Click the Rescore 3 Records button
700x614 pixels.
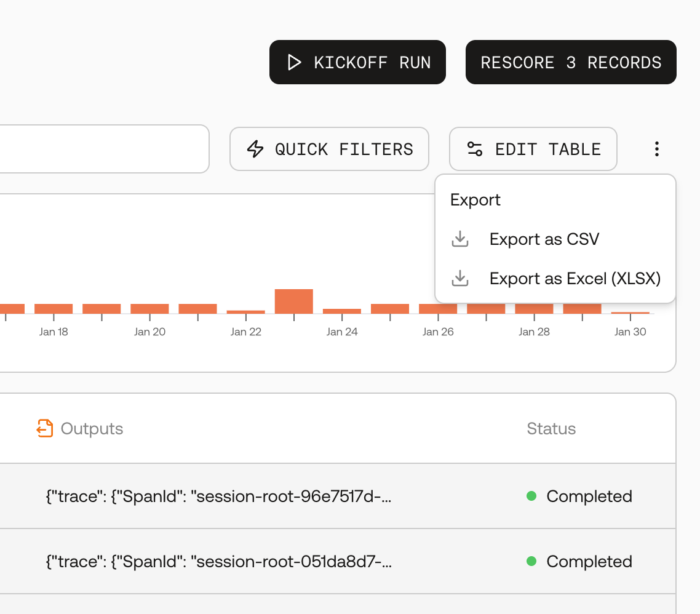point(571,62)
